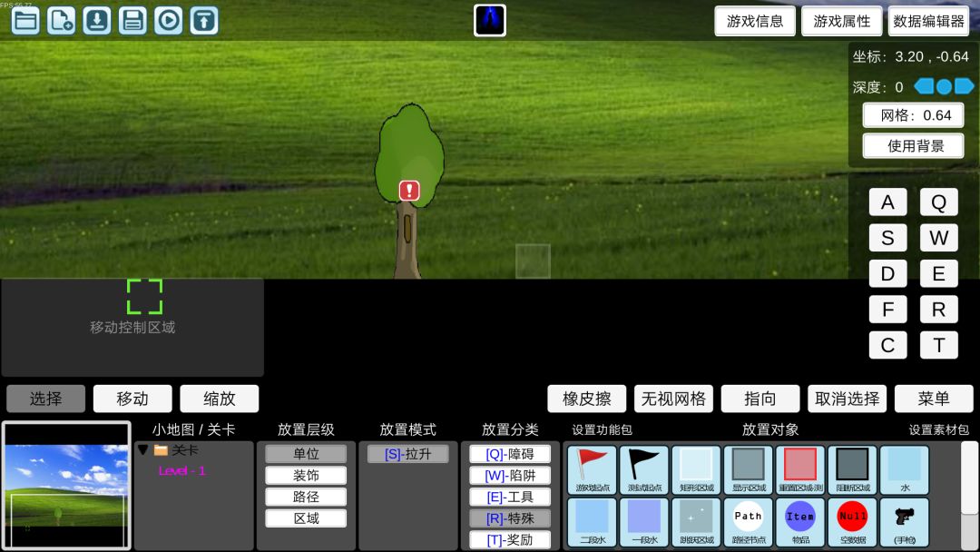Run the level with the play icon

coord(169,21)
